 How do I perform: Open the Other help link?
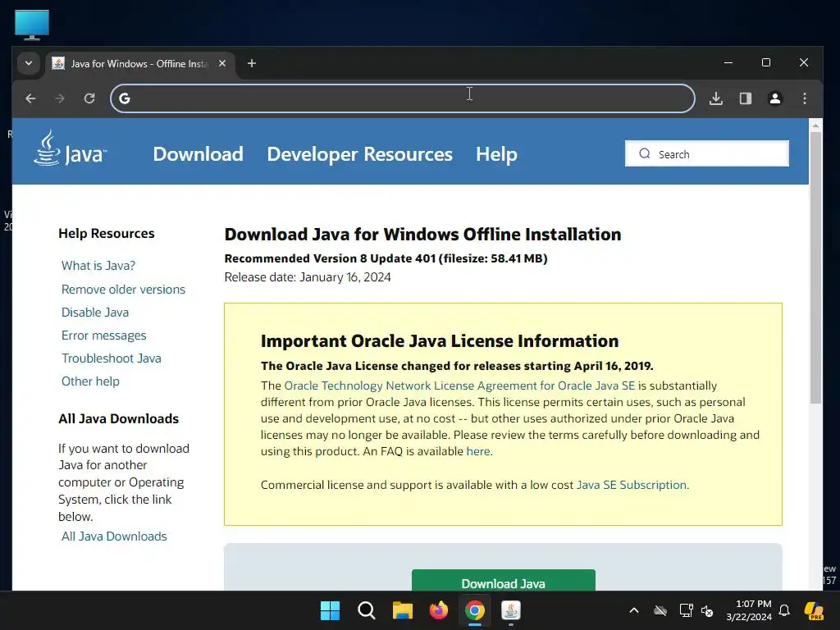tap(90, 381)
